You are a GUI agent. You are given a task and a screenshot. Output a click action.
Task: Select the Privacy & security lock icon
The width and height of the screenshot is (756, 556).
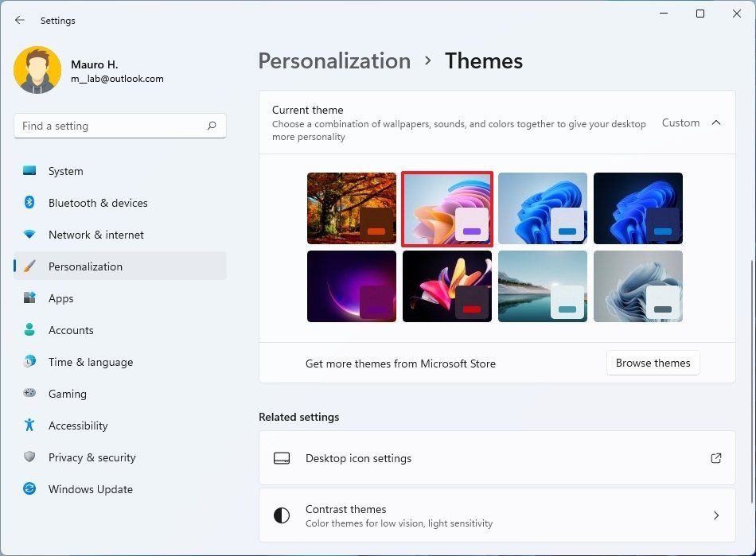pyautogui.click(x=29, y=457)
